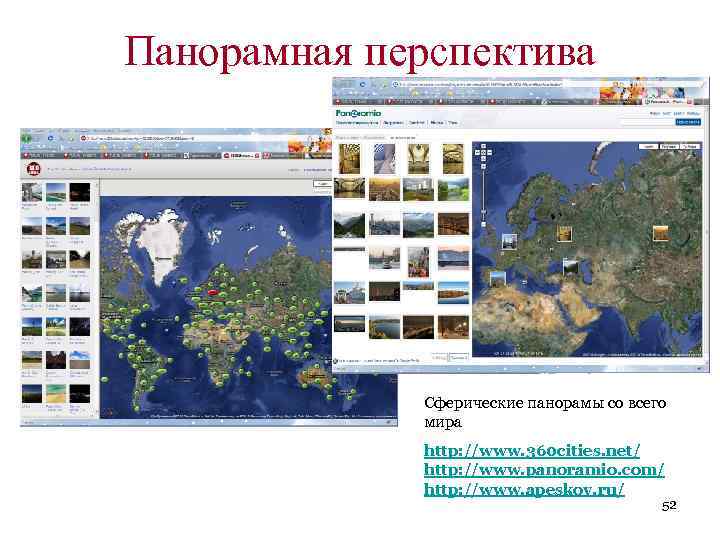The image size is (720, 540).
Task: Click the red 360cities logo in the left window
Action: click(34, 169)
